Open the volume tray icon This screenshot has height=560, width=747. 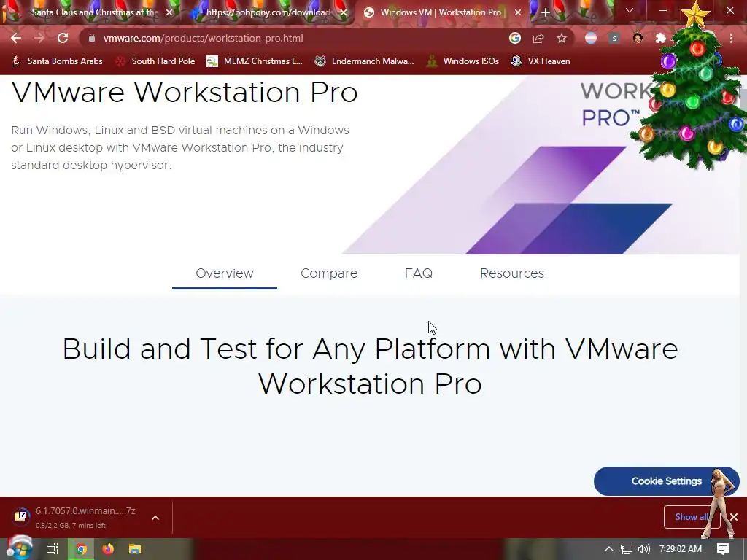644,549
